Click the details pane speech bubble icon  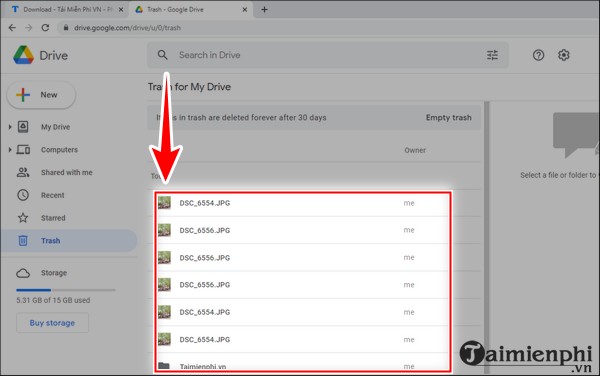(x=576, y=135)
